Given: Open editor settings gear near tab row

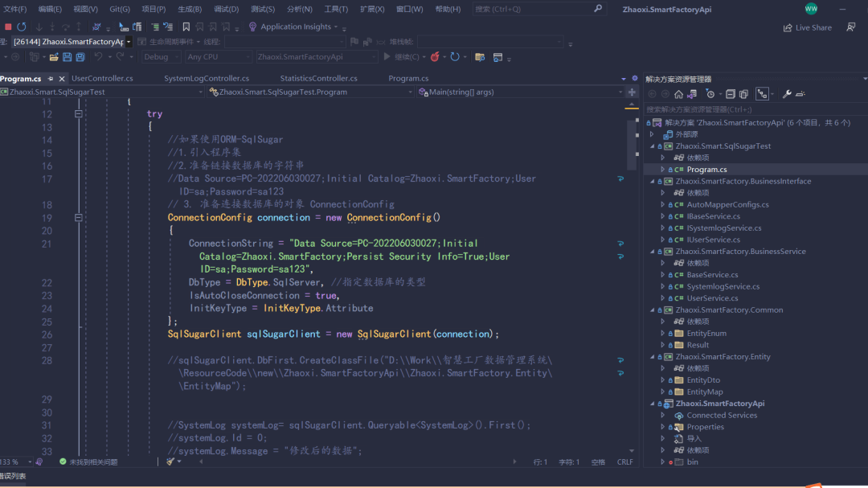Looking at the screenshot, I should click(x=635, y=78).
